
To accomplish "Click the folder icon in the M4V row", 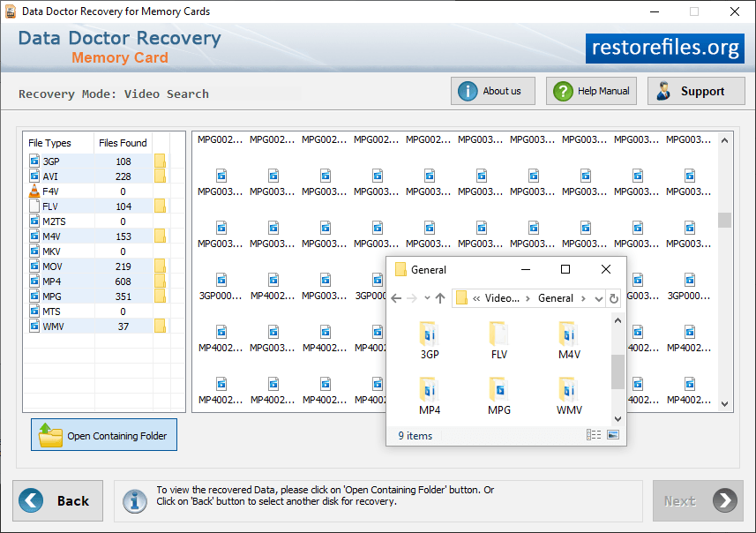I will (x=160, y=236).
